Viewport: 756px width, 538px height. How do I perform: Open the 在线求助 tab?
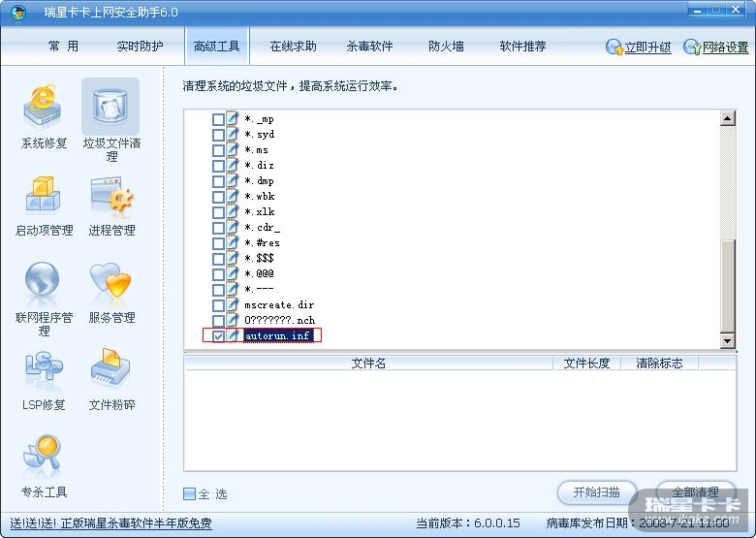pos(293,47)
